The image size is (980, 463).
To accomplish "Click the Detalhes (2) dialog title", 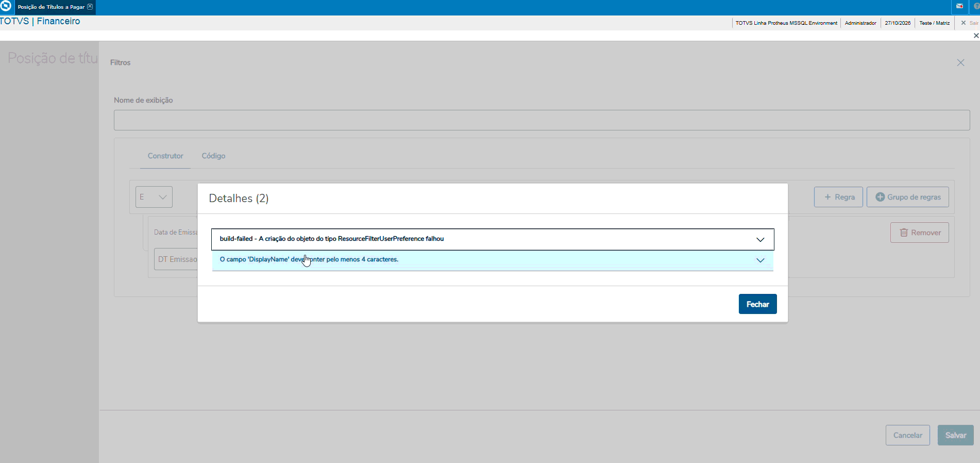I will click(239, 199).
